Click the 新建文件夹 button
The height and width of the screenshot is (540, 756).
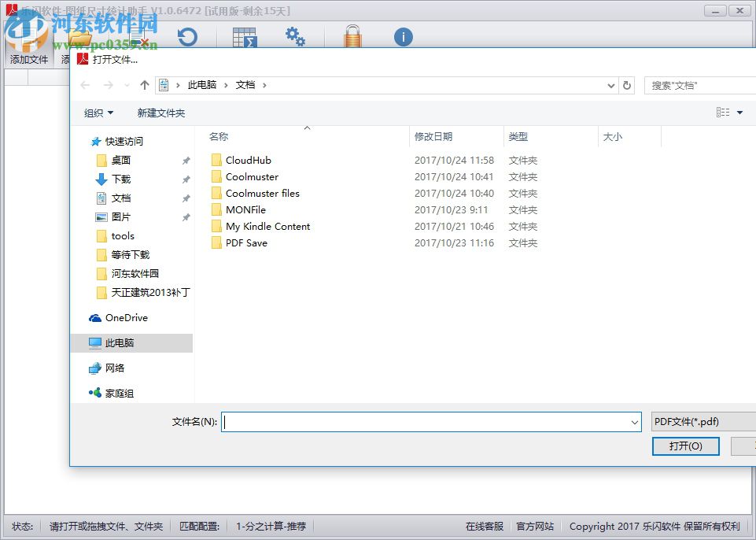click(x=160, y=113)
